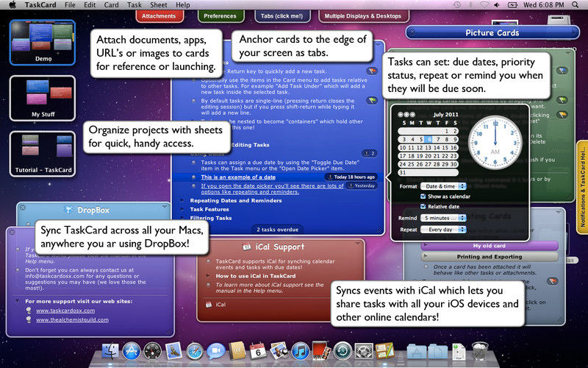This screenshot has width=588, height=368.
Task: Open the Remind dropdown set to 5 minutes
Action: tap(443, 218)
